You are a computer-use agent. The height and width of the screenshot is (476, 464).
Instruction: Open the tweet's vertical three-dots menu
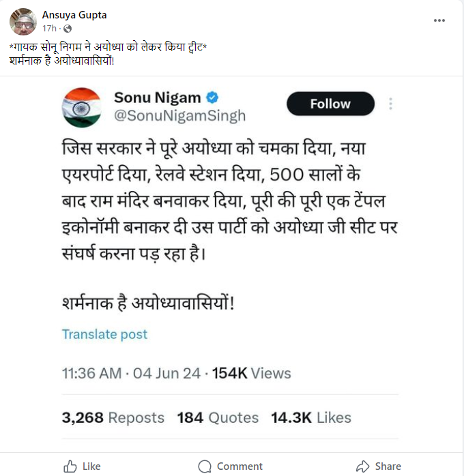pos(391,104)
